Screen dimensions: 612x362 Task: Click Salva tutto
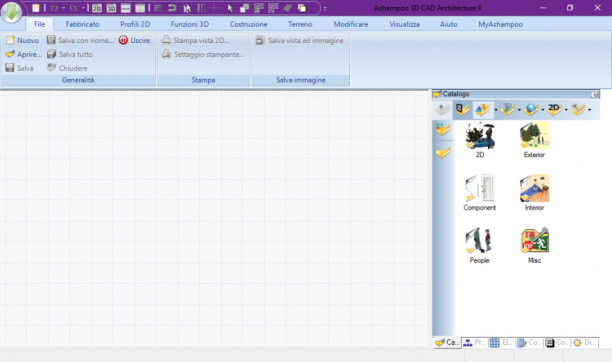click(69, 54)
